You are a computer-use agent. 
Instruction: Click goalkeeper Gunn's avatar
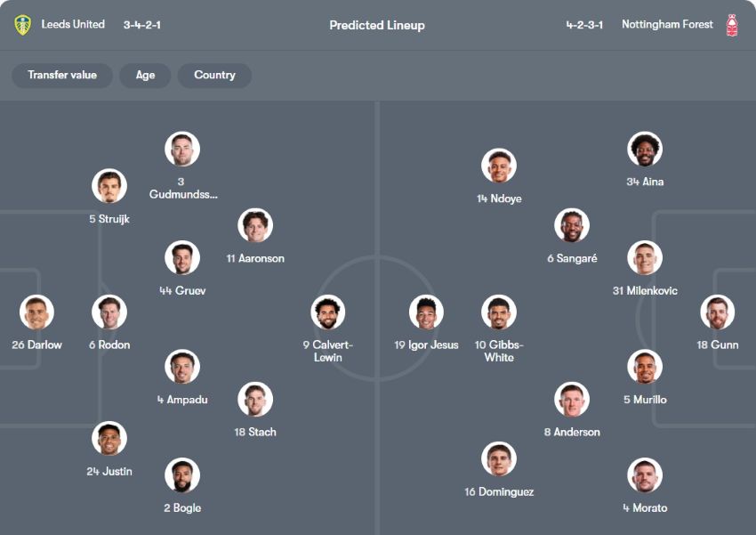(717, 312)
